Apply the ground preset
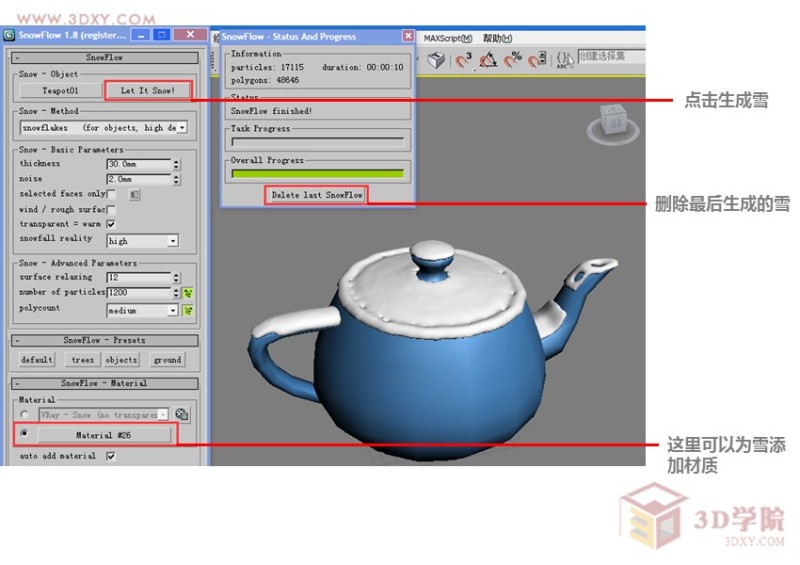Viewport: 800px width, 565px height. [167, 360]
